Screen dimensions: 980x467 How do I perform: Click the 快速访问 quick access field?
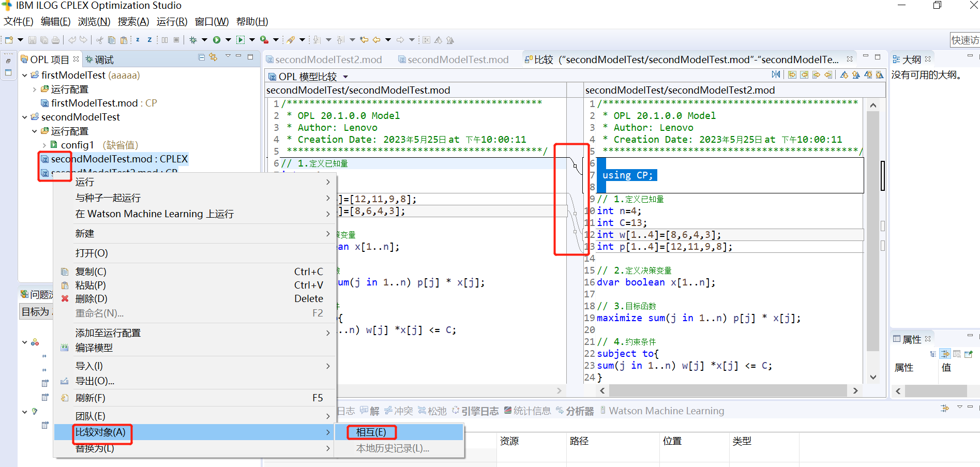965,40
